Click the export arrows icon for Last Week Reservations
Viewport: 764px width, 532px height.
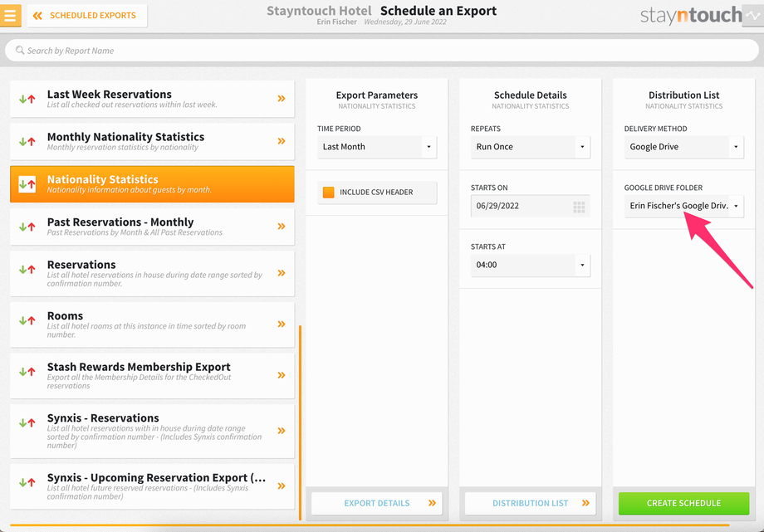pos(27,99)
